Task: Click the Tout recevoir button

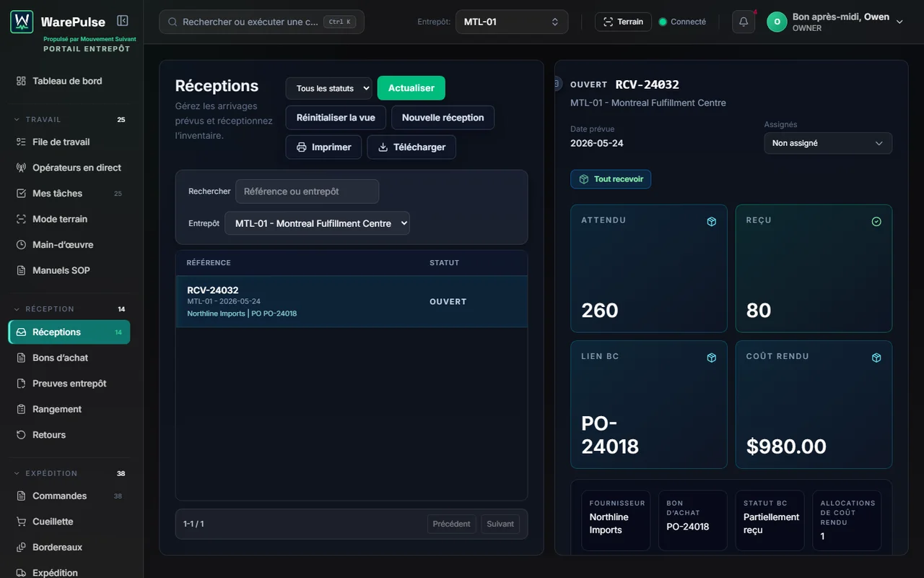Action: (x=611, y=179)
